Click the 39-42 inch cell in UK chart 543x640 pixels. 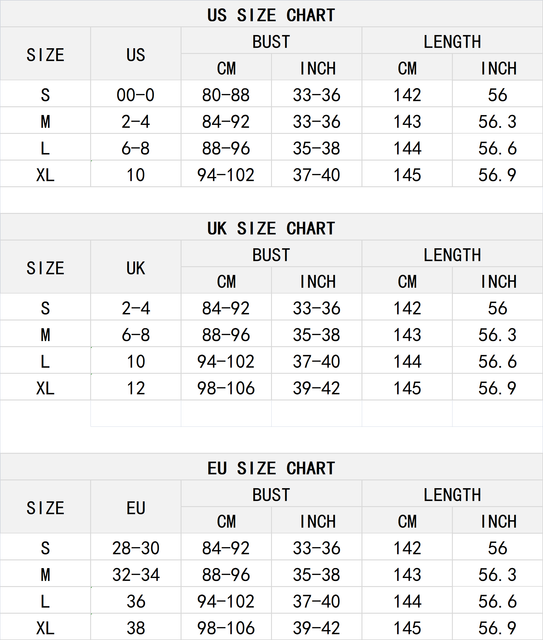316,388
